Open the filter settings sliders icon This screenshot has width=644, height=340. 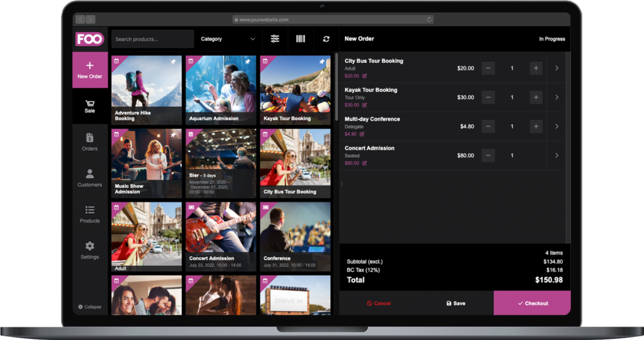(275, 38)
